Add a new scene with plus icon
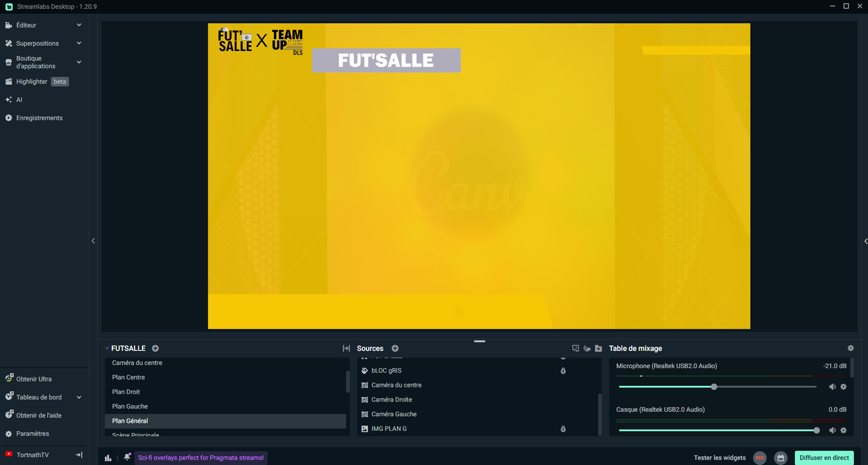 point(155,348)
